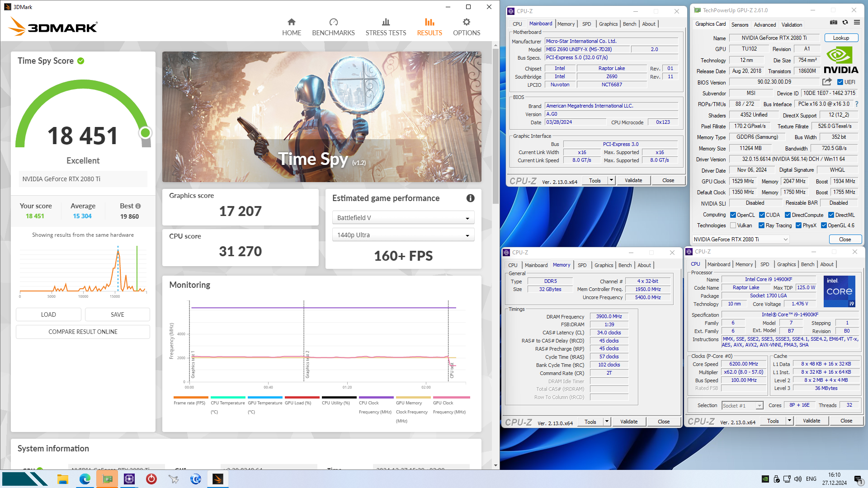Viewport: 868px width, 488px height.
Task: Launch Microsoft Edge from the taskbar
Action: click(x=85, y=479)
